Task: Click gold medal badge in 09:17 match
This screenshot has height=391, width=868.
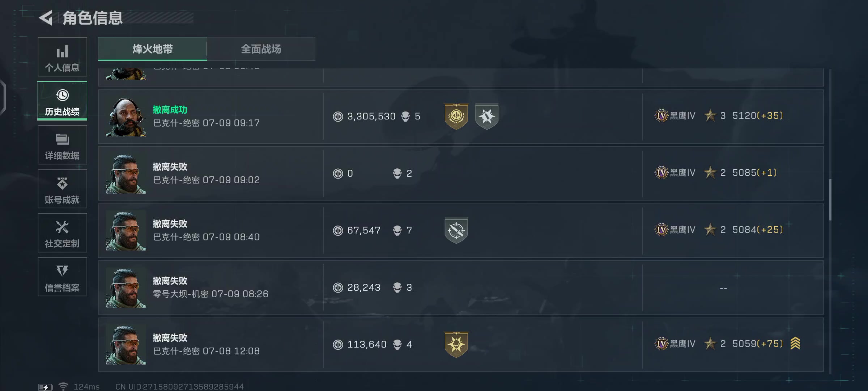Action: [x=456, y=116]
